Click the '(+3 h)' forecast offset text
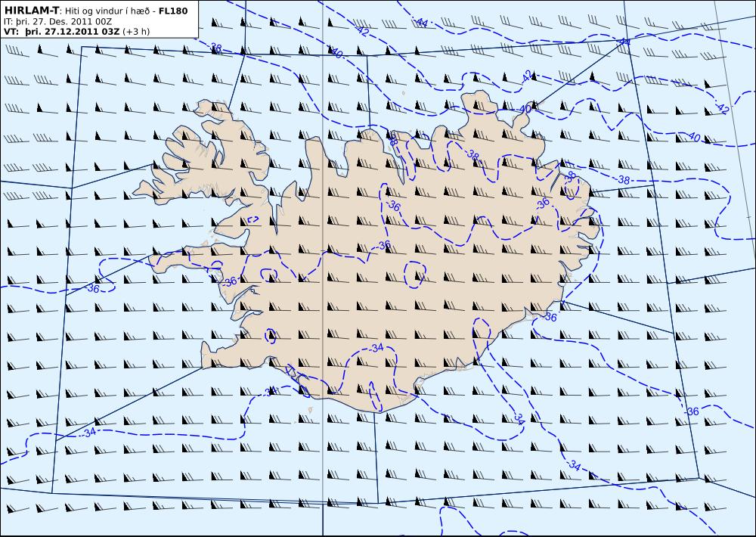The height and width of the screenshot is (537, 756). [136, 32]
